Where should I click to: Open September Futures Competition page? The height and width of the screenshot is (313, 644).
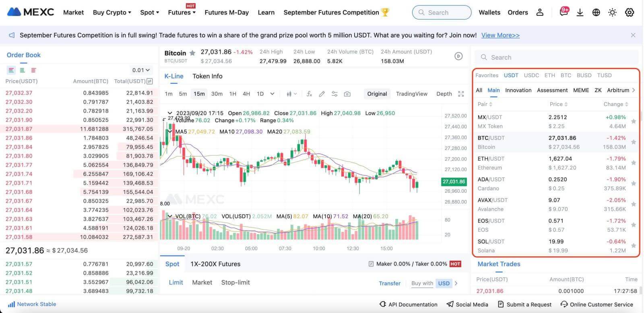pos(336,12)
